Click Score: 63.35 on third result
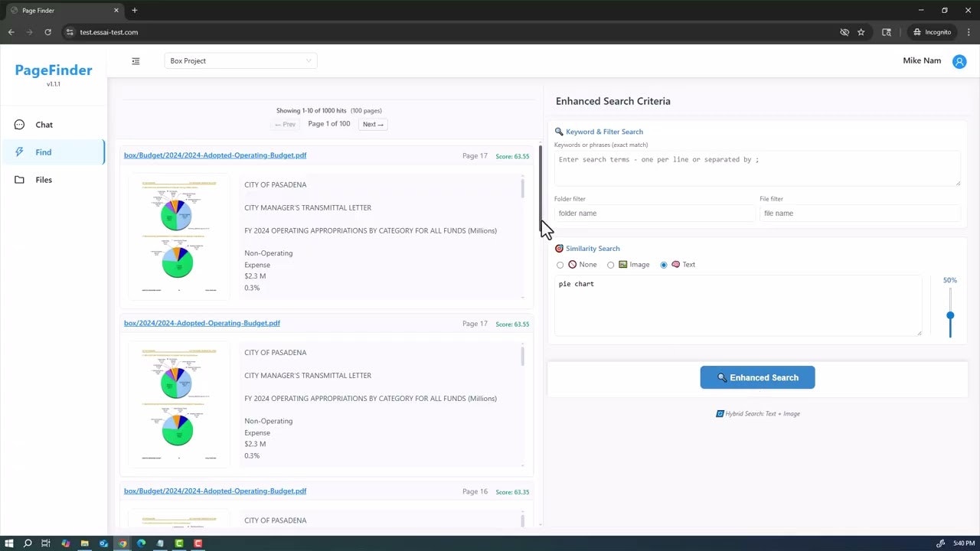 pos(512,492)
